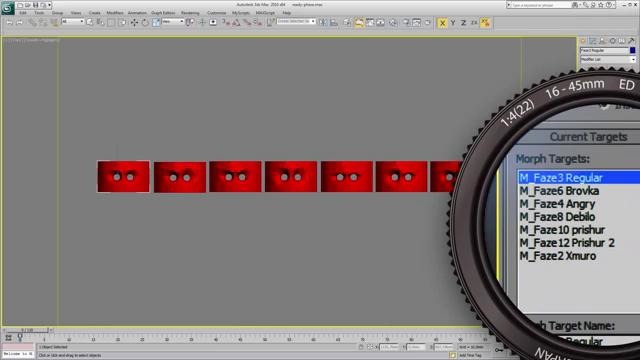Viewport: 640px width, 360px height.
Task: Select the Bind to Space Warp tool
Action: pyautogui.click(x=54, y=23)
